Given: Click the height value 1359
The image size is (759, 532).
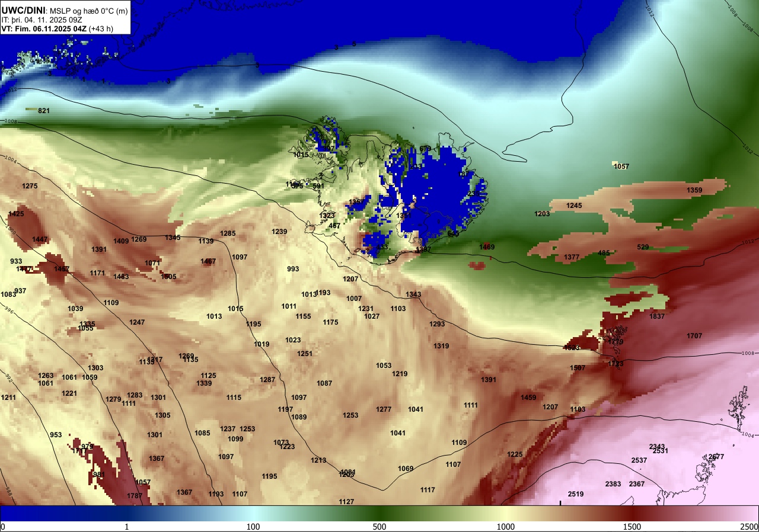Looking at the screenshot, I should (694, 190).
